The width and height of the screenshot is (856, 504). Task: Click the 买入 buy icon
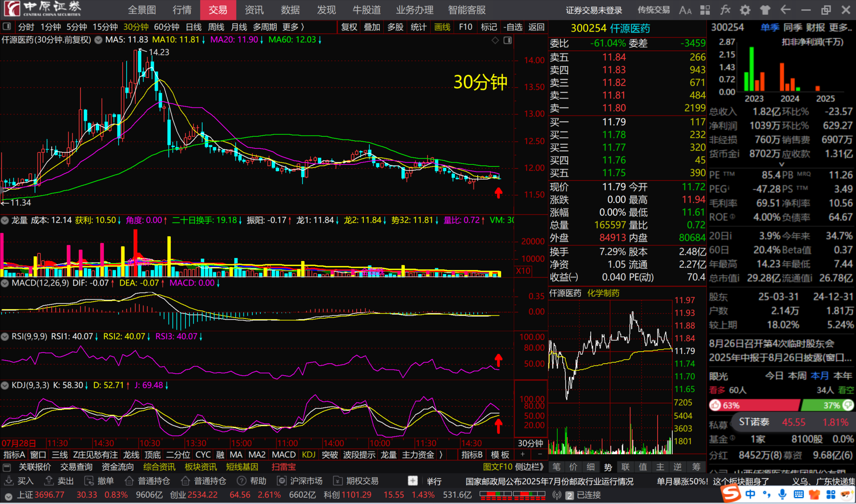9,481
